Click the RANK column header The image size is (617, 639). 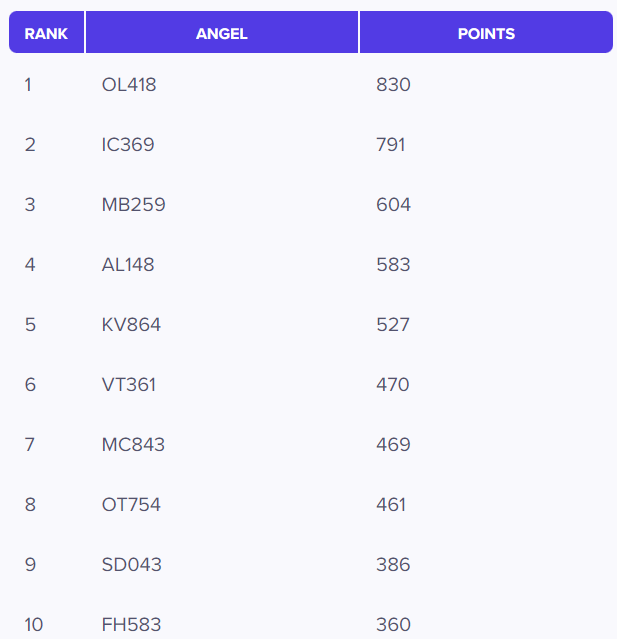point(46,33)
